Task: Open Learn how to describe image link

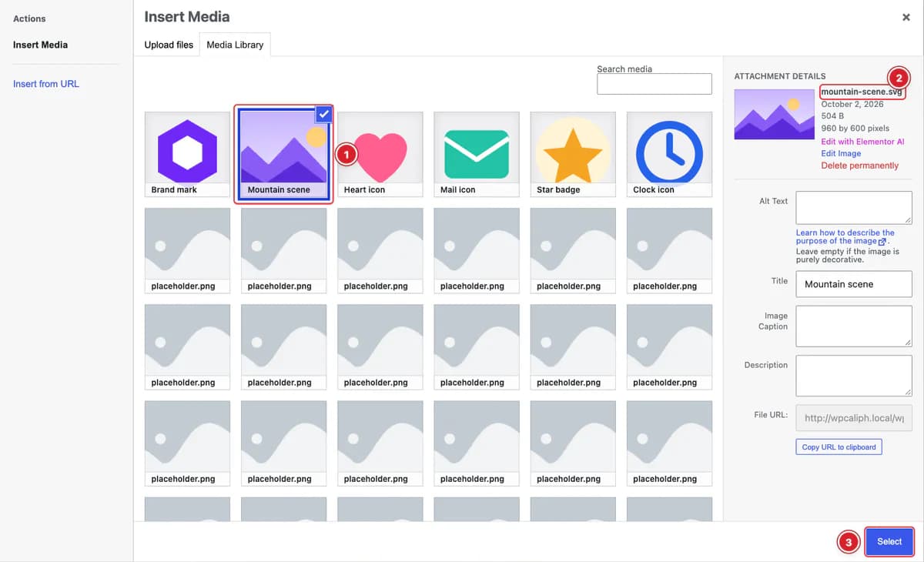Action: point(845,236)
